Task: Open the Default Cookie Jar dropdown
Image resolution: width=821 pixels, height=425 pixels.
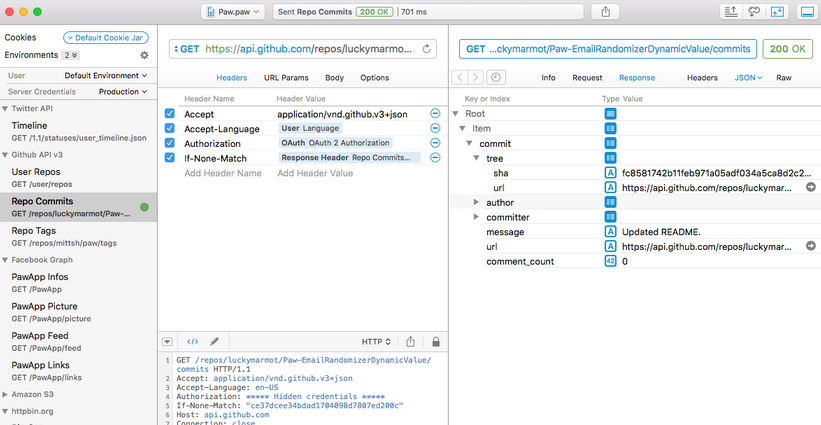Action: (x=106, y=38)
